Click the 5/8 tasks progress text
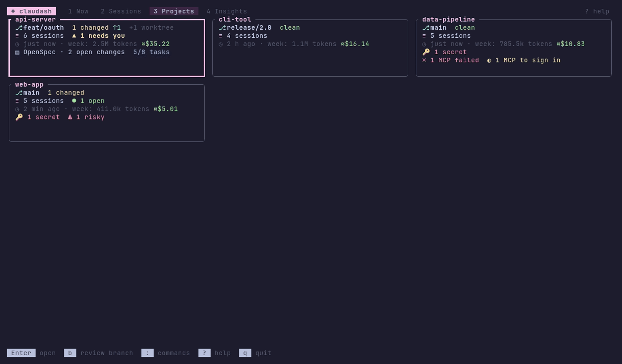The width and height of the screenshot is (622, 364). [x=152, y=52]
